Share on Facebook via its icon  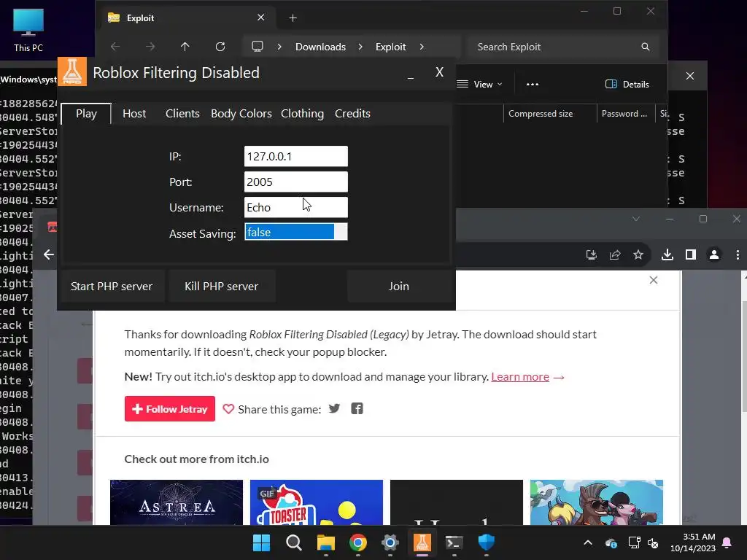pos(357,408)
